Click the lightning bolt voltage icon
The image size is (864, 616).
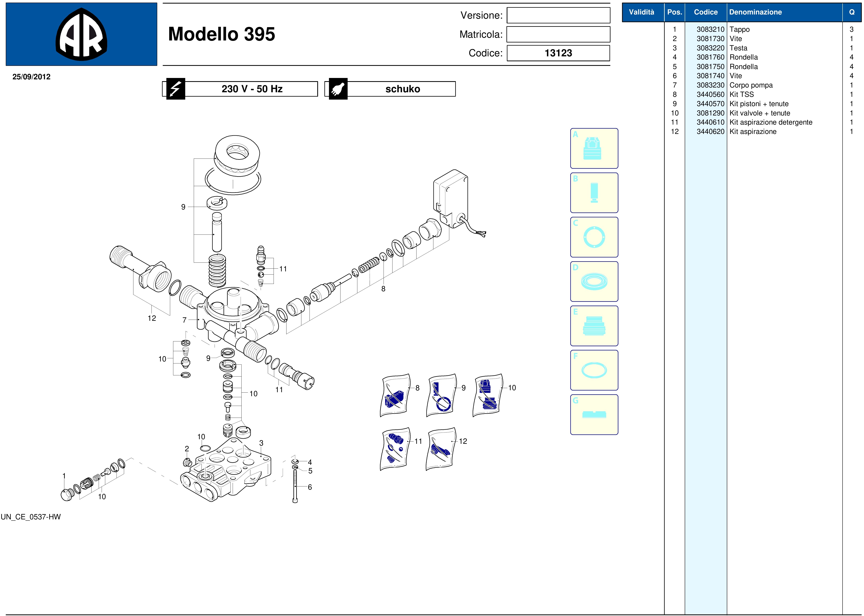click(x=175, y=89)
